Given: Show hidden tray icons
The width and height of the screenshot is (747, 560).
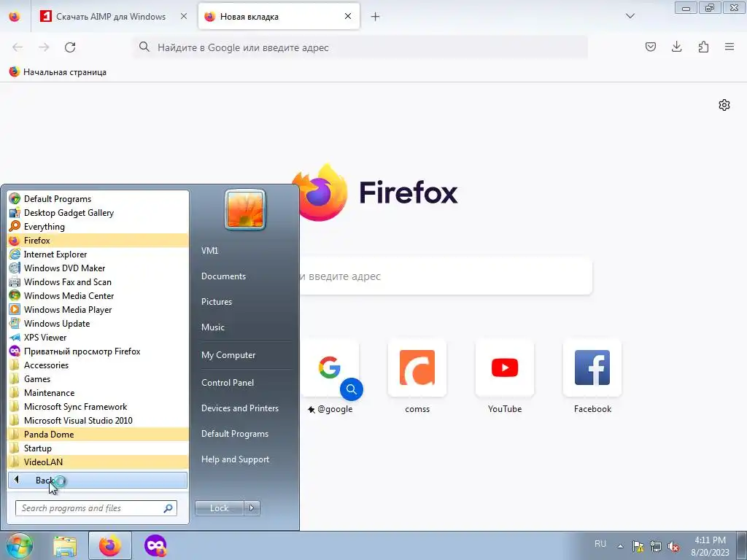Looking at the screenshot, I should pos(620,546).
